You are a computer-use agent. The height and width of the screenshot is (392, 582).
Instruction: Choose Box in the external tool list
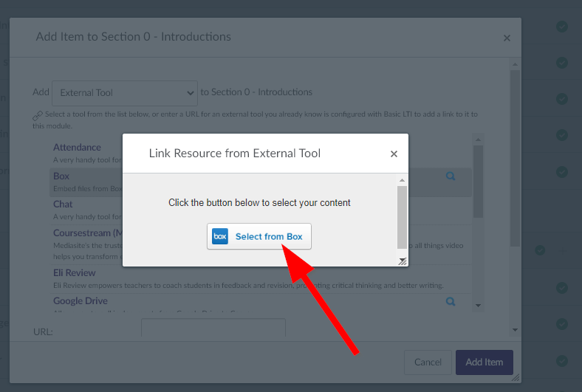[x=61, y=176]
